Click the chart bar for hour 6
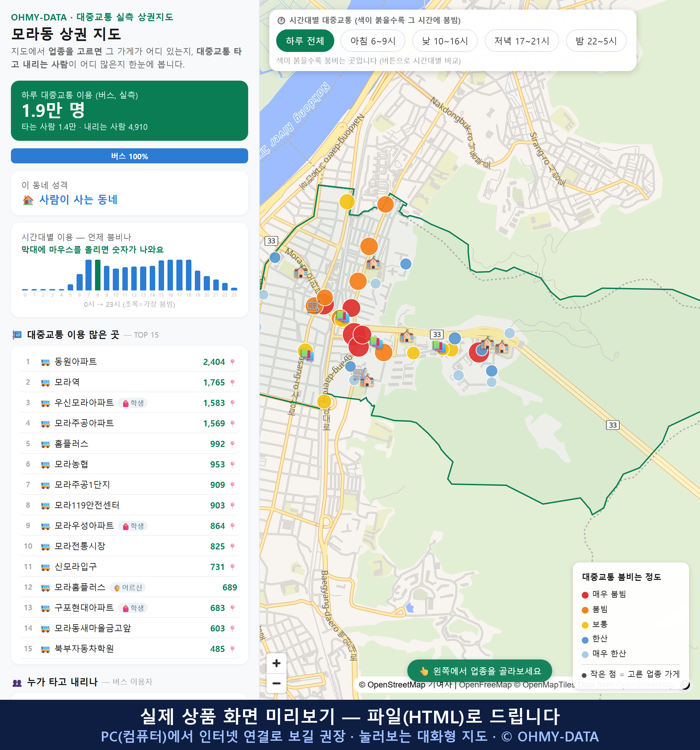This screenshot has height=750, width=700. (x=79, y=282)
